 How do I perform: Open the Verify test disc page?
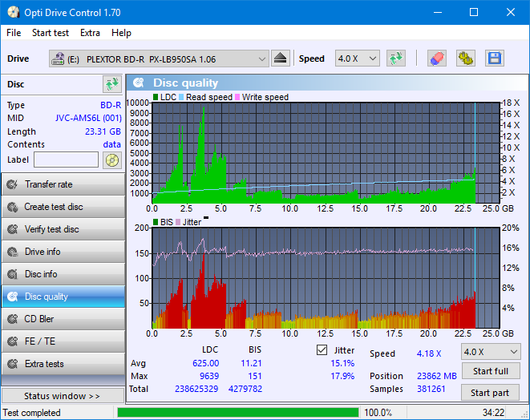click(x=63, y=229)
